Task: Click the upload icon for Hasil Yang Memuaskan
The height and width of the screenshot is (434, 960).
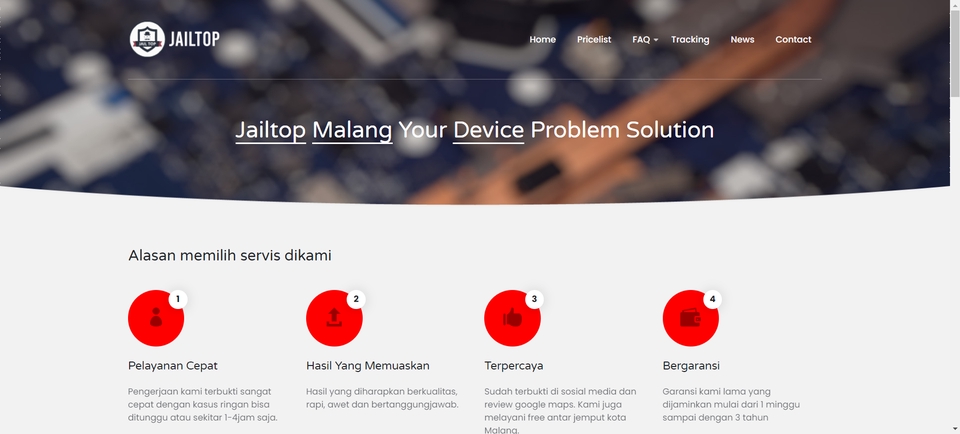Action: click(x=334, y=317)
